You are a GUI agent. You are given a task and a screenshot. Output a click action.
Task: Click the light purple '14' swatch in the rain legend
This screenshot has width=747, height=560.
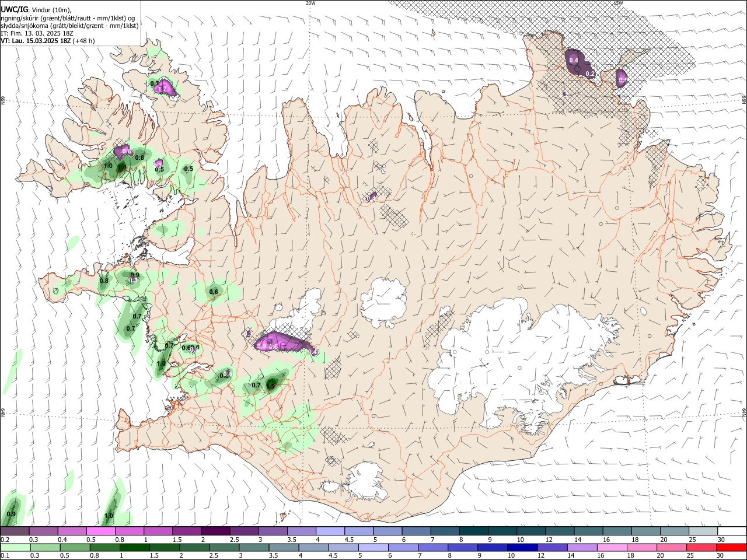(x=581, y=547)
